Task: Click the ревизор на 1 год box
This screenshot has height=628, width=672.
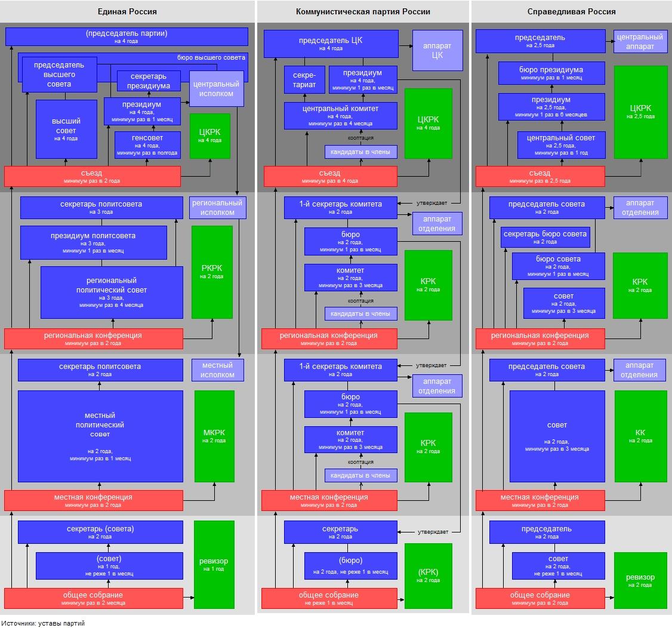Action: 214,565
